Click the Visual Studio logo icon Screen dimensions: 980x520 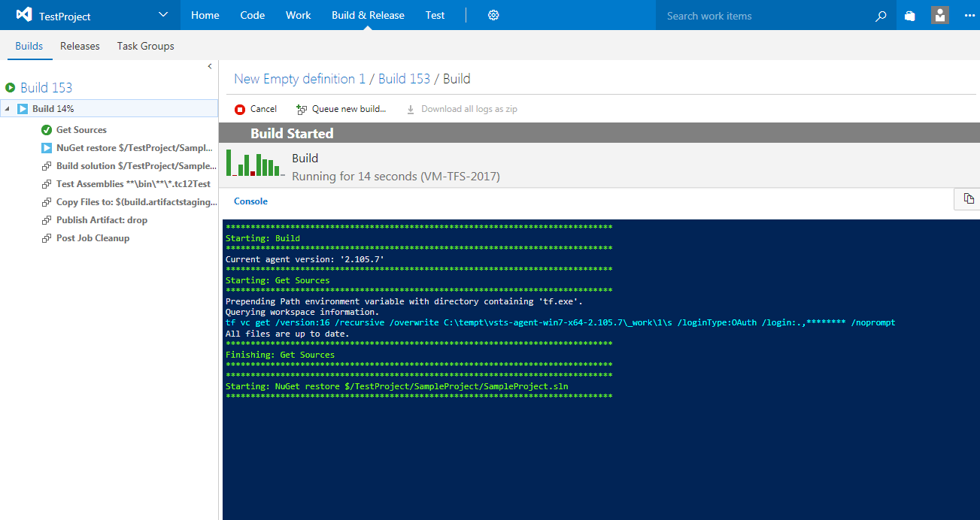pos(23,15)
